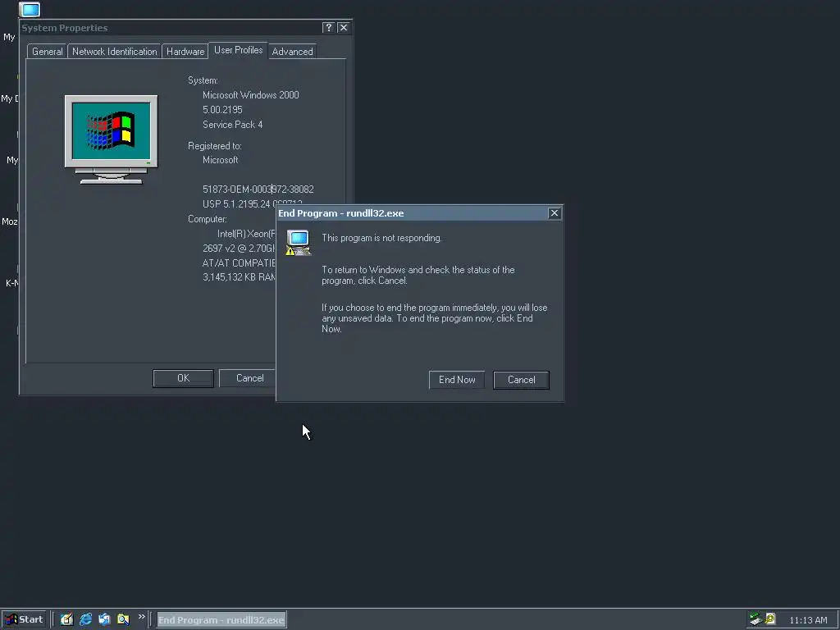Select End Program taskbar button

pyautogui.click(x=221, y=620)
